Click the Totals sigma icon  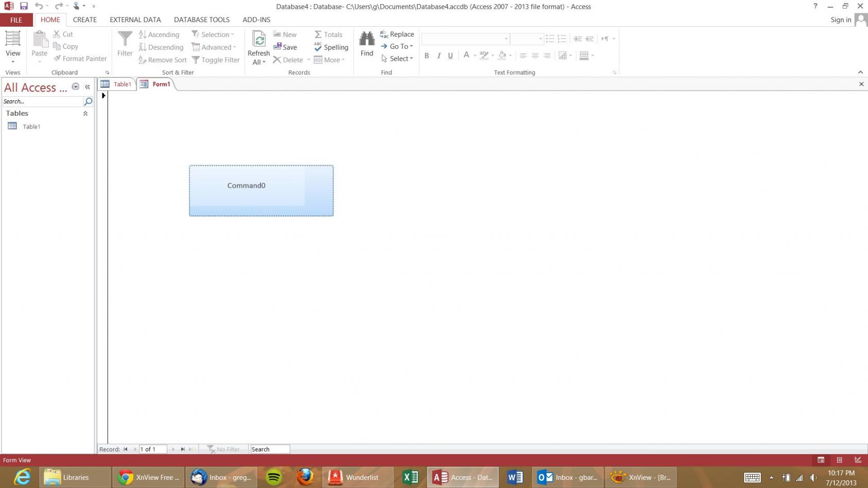318,34
